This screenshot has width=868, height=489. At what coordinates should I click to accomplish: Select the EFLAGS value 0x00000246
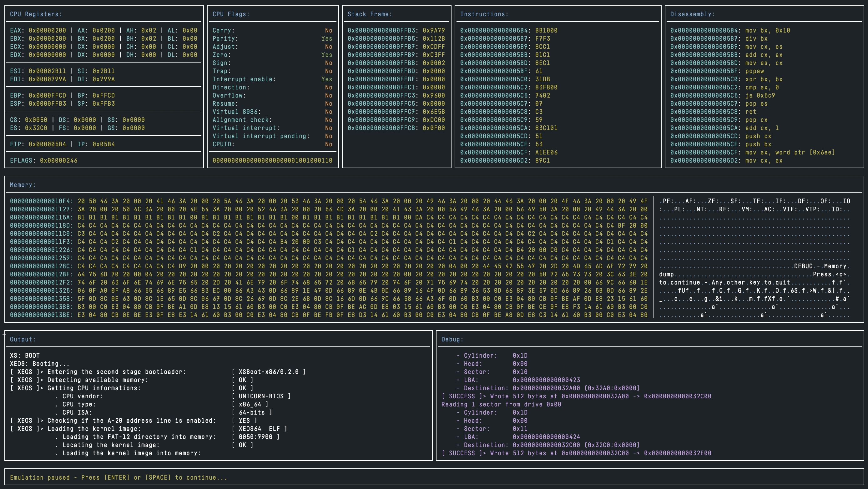pos(59,160)
